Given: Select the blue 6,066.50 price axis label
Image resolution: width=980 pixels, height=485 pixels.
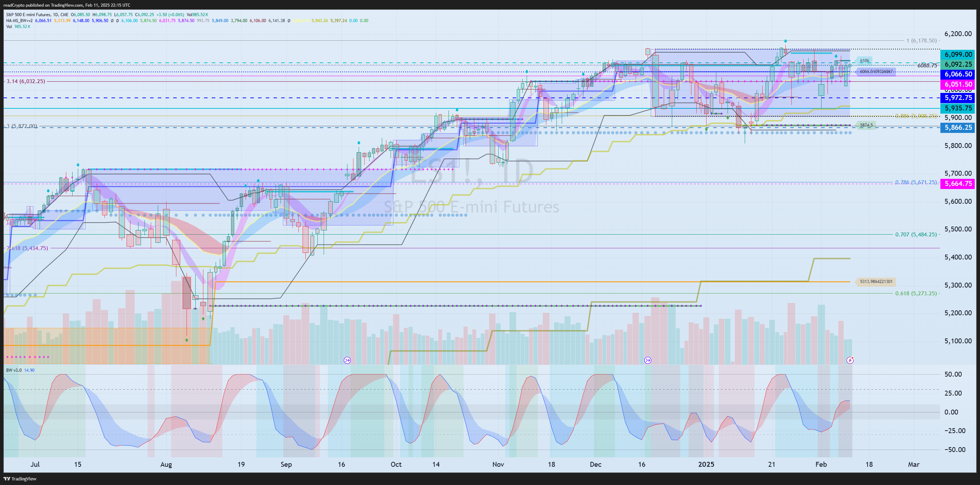Looking at the screenshot, I should (958, 74).
